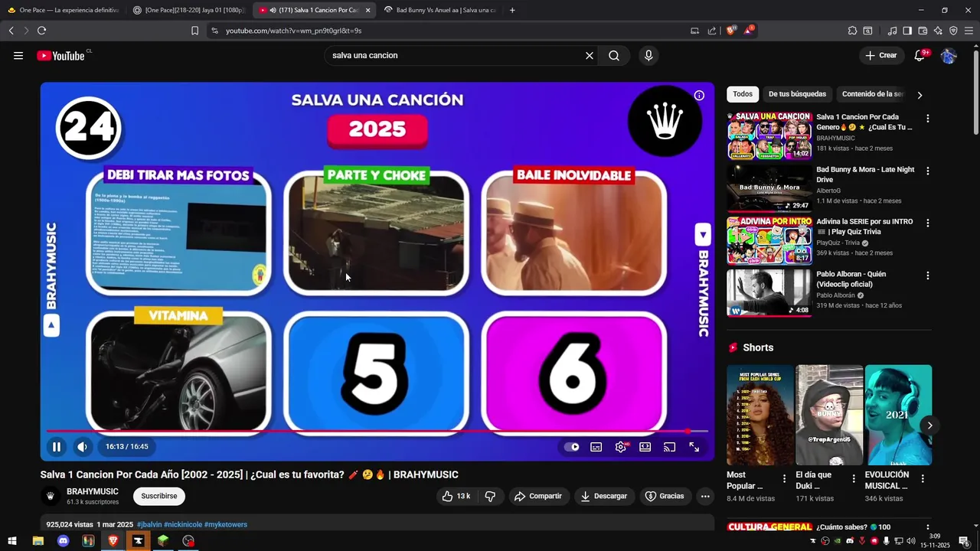Image resolution: width=980 pixels, height=551 pixels.
Task: Open options for El día que Duki short
Action: coord(854,478)
